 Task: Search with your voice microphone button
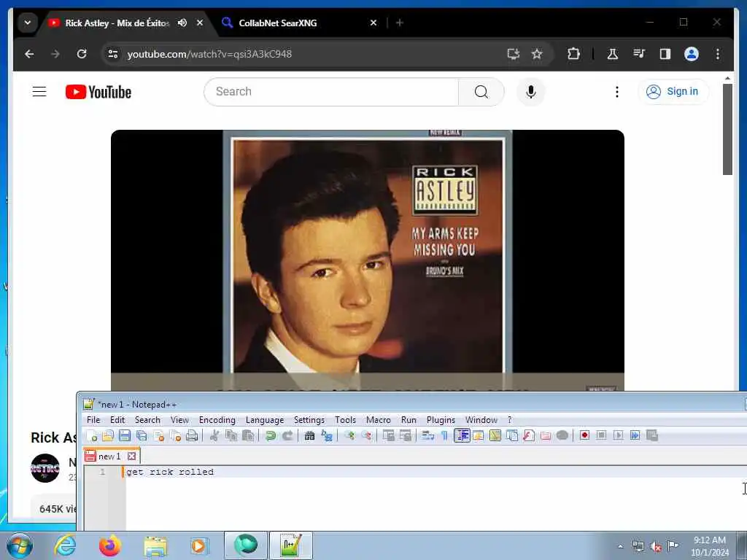[531, 91]
